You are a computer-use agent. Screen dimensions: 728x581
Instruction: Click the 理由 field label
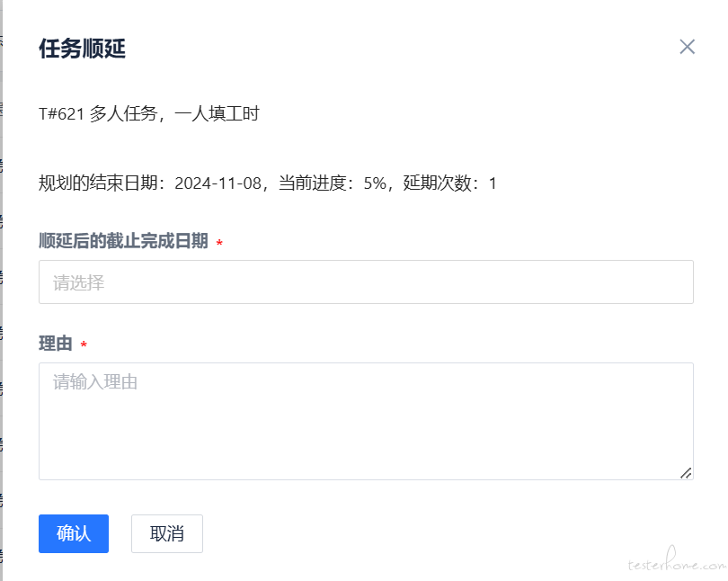coord(55,344)
